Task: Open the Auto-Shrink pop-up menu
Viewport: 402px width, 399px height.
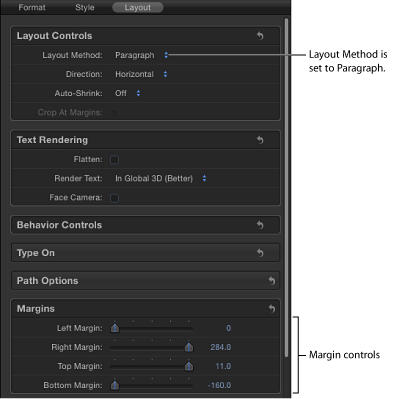Action: click(x=128, y=93)
